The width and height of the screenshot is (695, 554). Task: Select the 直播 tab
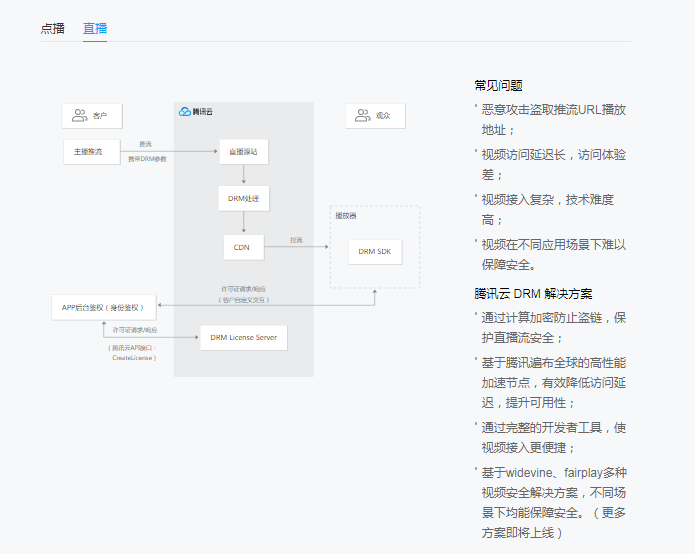pyautogui.click(x=95, y=29)
